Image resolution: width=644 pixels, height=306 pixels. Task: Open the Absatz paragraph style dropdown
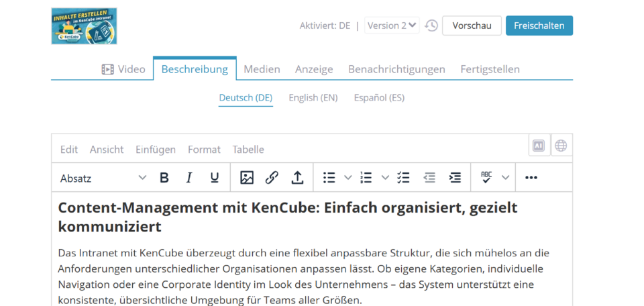click(x=103, y=178)
